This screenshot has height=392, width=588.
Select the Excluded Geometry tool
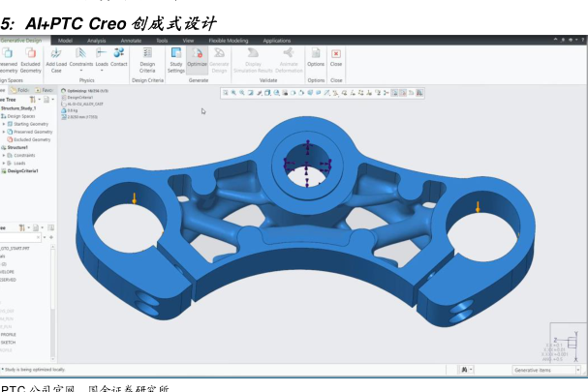(x=31, y=59)
